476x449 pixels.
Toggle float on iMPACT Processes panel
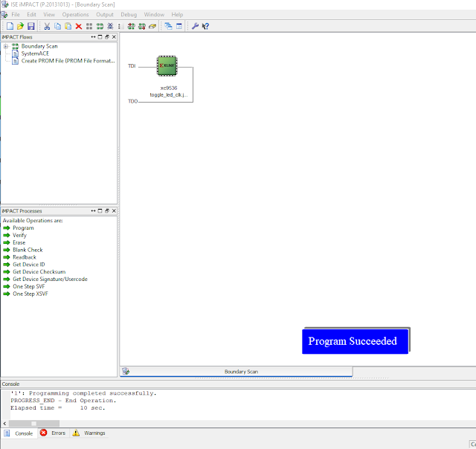pyautogui.click(x=93, y=210)
